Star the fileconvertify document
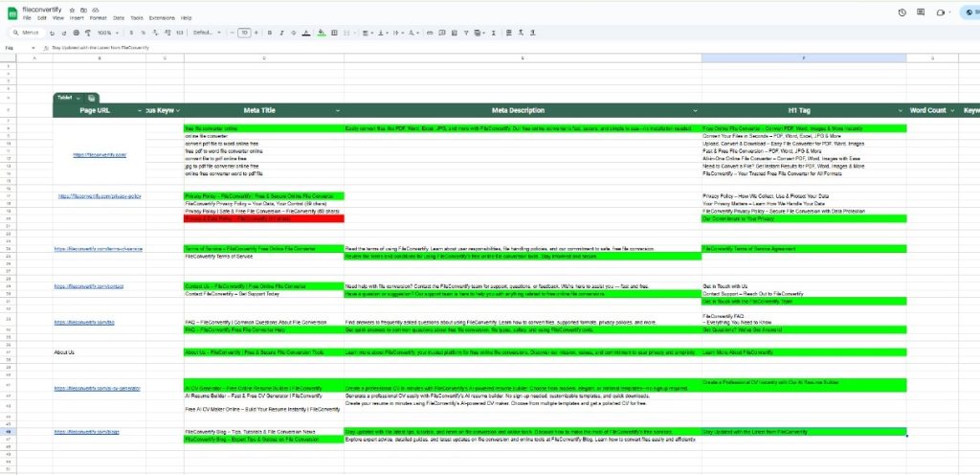 72,8
